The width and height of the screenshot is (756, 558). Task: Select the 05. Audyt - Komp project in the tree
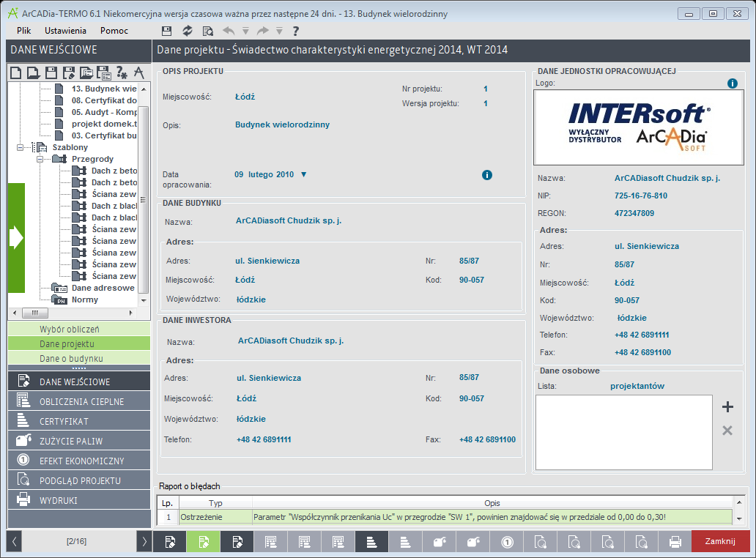coord(104,112)
